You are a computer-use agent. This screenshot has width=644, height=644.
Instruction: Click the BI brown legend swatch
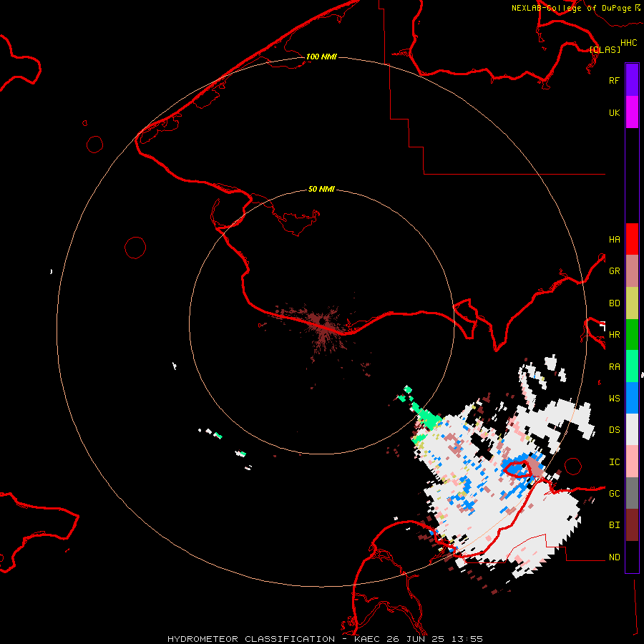[x=632, y=525]
